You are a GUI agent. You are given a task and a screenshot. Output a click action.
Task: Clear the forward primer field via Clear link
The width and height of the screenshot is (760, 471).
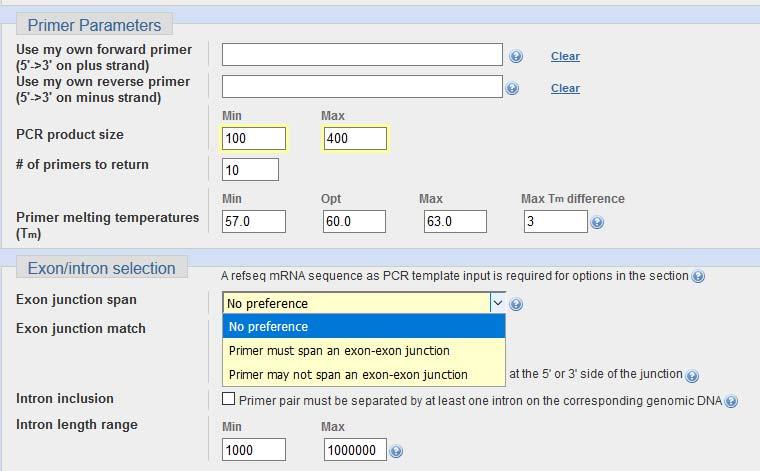point(565,56)
